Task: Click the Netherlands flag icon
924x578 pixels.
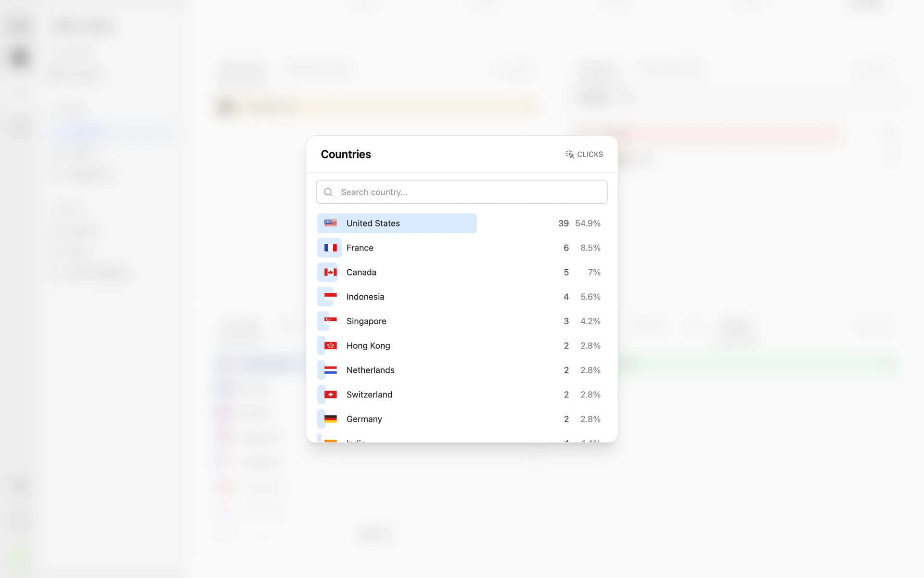Action: click(330, 370)
